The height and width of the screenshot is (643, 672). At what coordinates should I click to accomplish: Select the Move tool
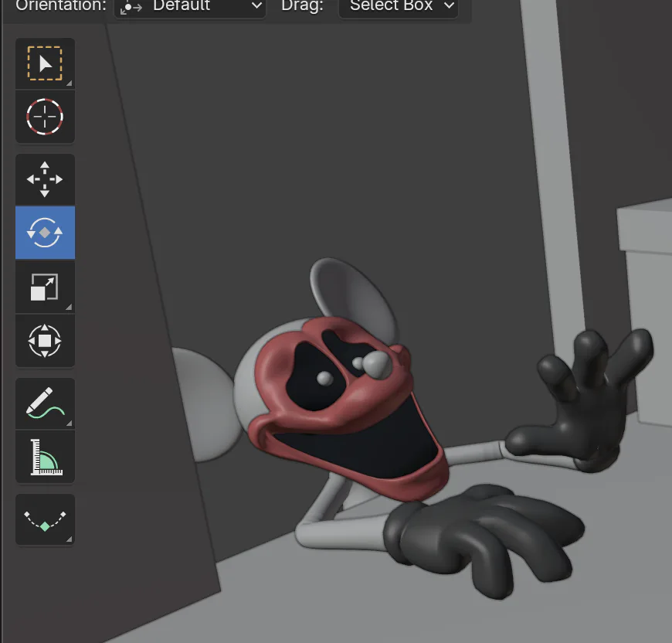(45, 179)
